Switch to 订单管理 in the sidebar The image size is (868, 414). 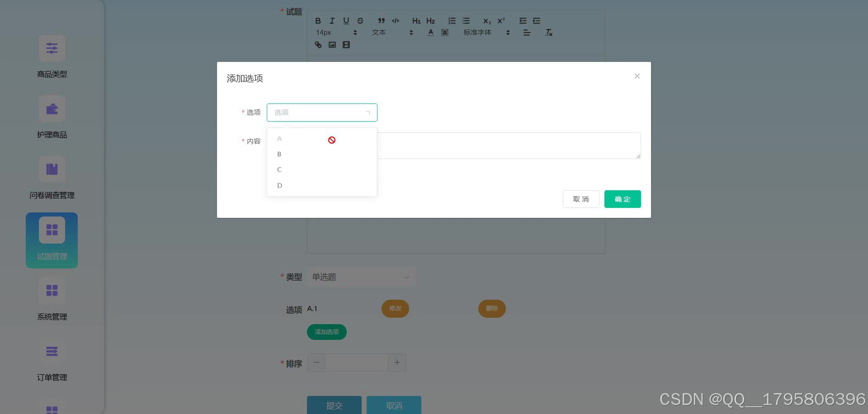coord(52,351)
